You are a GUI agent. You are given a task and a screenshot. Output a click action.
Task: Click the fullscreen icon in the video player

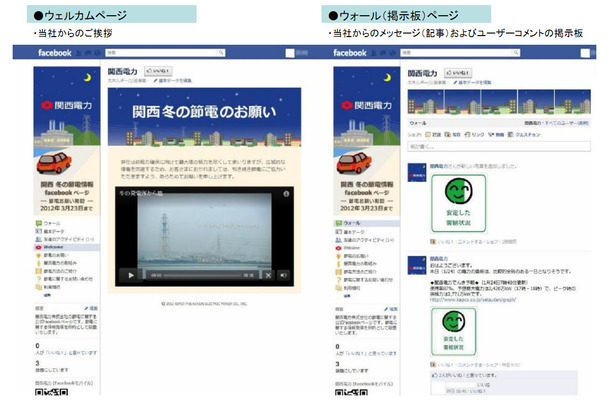point(268,275)
